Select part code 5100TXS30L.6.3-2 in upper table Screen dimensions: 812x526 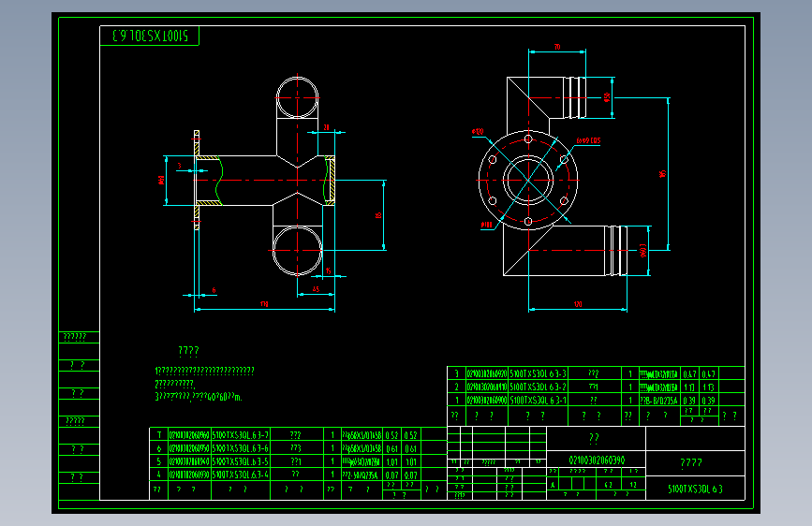[x=538, y=387]
